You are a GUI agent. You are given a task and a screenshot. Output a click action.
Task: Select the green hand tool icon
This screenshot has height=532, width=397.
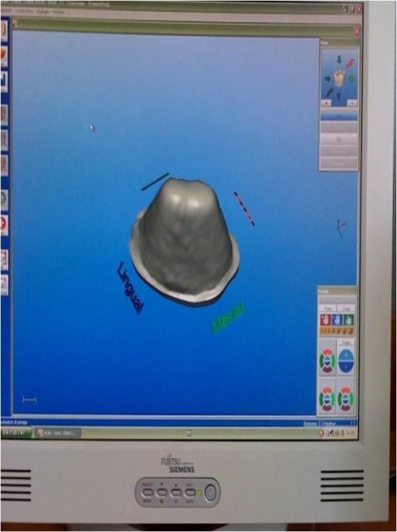pyautogui.click(x=348, y=320)
